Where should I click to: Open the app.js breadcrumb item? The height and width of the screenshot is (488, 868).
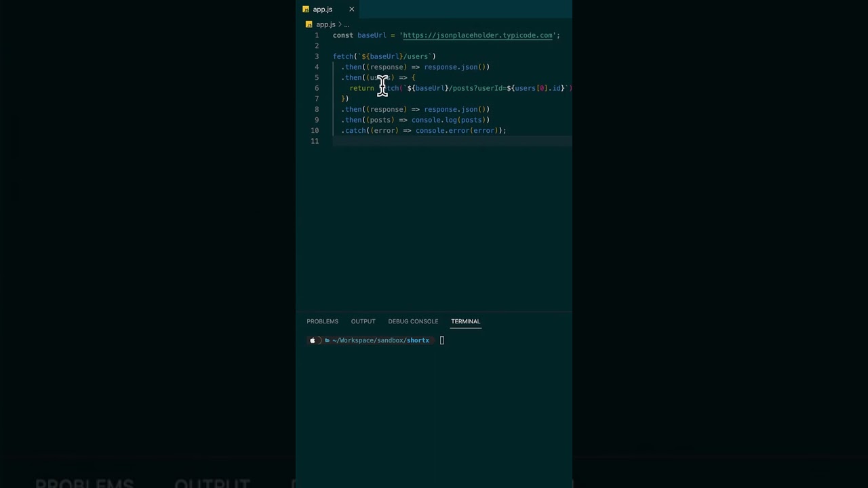(x=325, y=24)
